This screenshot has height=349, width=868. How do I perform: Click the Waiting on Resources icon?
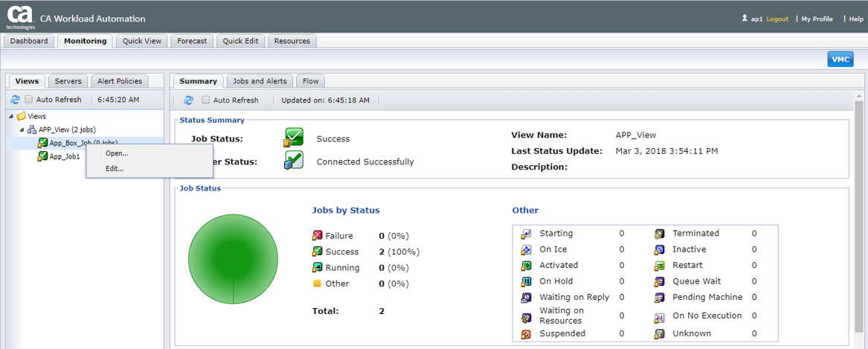pyautogui.click(x=527, y=318)
